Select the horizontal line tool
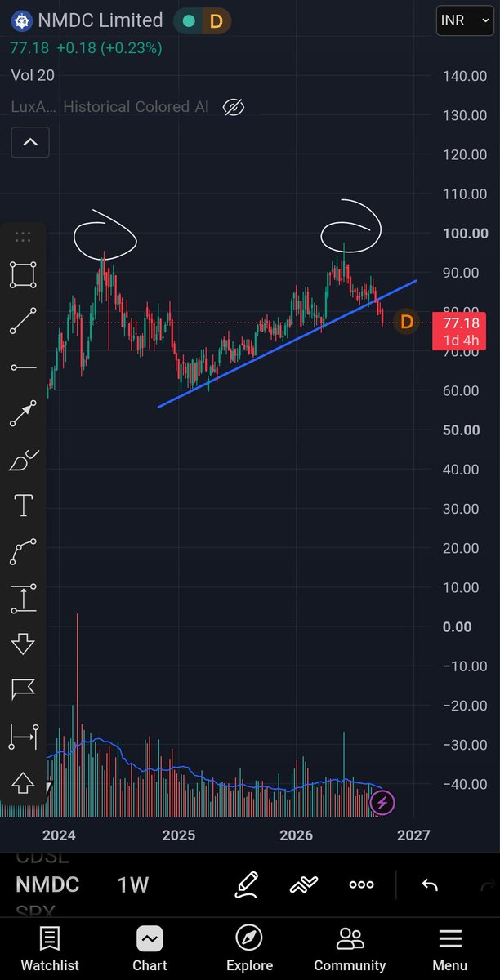This screenshot has width=500, height=980. pyautogui.click(x=23, y=367)
